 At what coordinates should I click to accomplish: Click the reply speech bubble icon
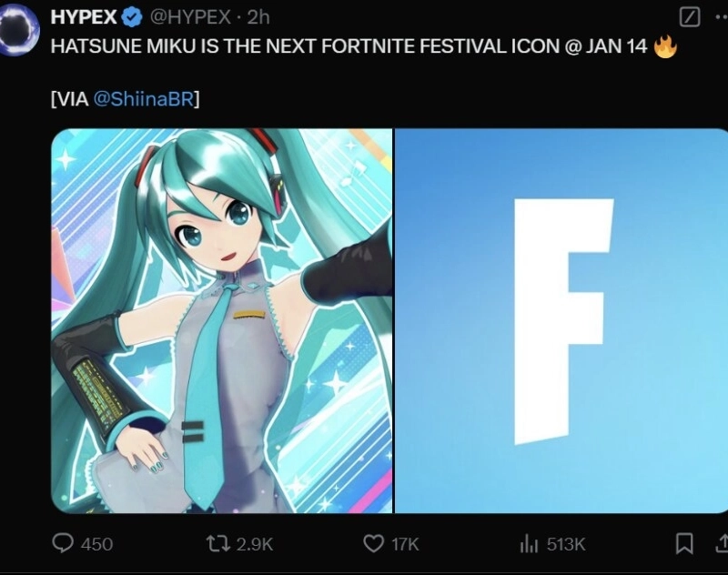pos(63,543)
